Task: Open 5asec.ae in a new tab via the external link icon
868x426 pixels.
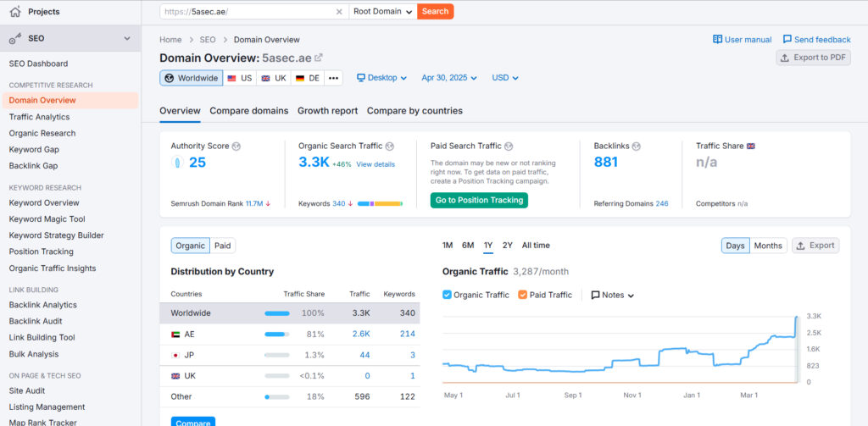Action: tap(319, 58)
